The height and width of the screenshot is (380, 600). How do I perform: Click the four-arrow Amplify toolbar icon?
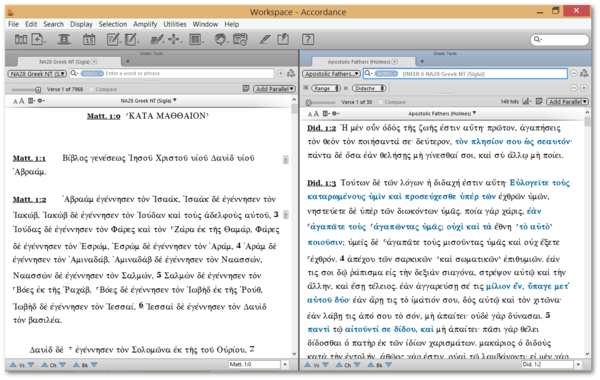click(174, 39)
